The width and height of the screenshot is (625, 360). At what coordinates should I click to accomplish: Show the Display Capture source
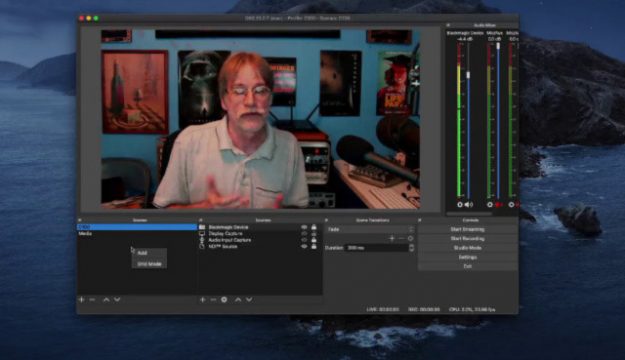coord(304,234)
